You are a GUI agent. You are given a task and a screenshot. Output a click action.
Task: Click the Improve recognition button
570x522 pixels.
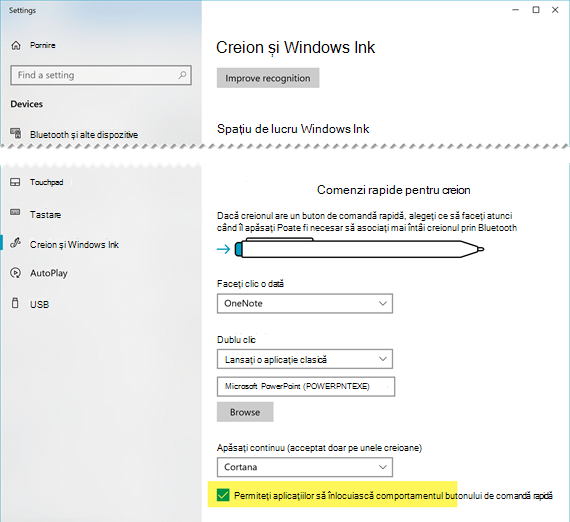click(x=268, y=78)
